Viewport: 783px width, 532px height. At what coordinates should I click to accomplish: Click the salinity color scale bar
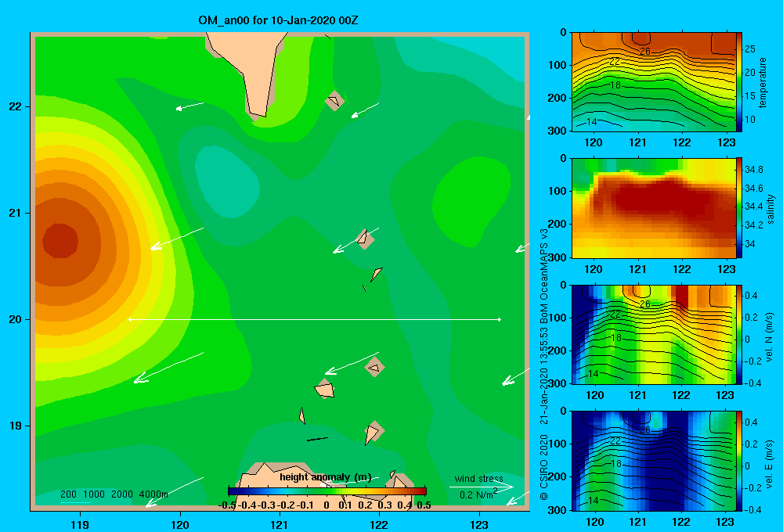[x=739, y=208]
